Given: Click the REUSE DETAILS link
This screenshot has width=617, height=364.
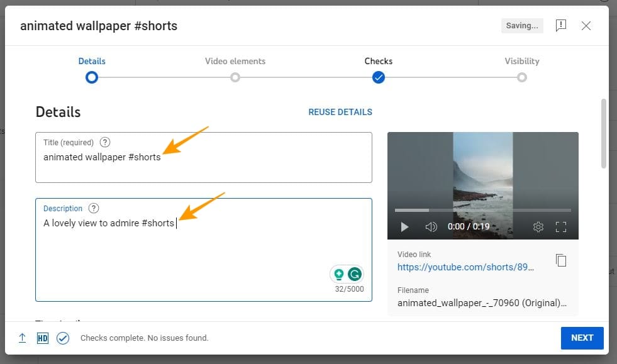Looking at the screenshot, I should pos(340,112).
